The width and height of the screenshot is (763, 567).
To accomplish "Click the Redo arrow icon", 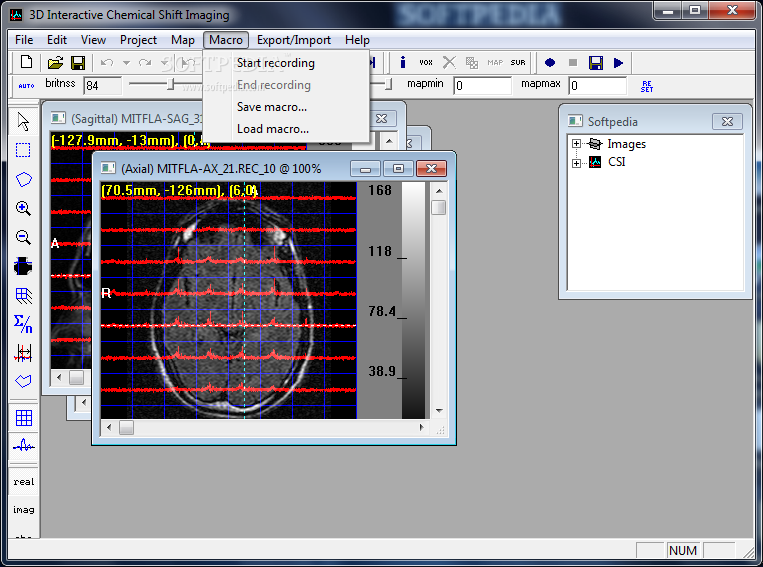I will (145, 62).
